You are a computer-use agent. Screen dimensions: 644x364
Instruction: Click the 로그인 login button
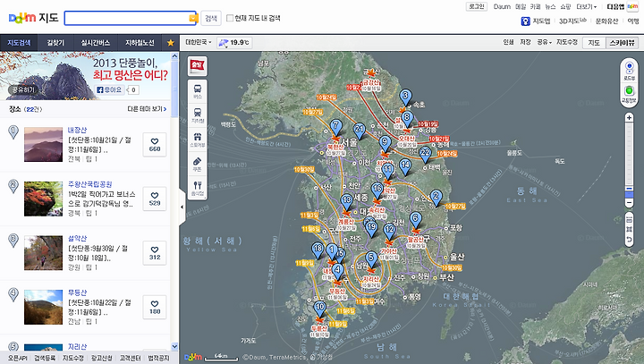click(477, 6)
